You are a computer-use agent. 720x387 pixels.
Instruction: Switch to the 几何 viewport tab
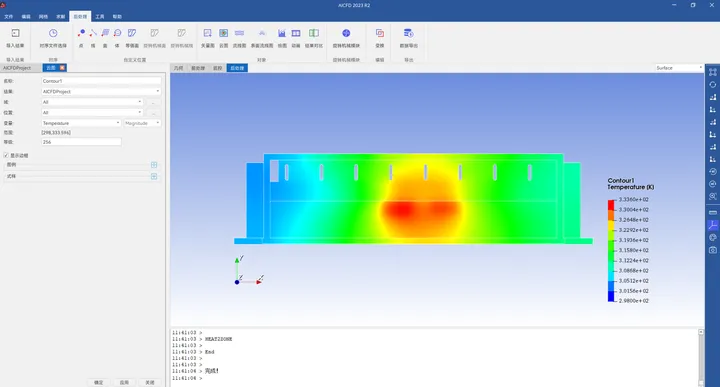(x=178, y=68)
